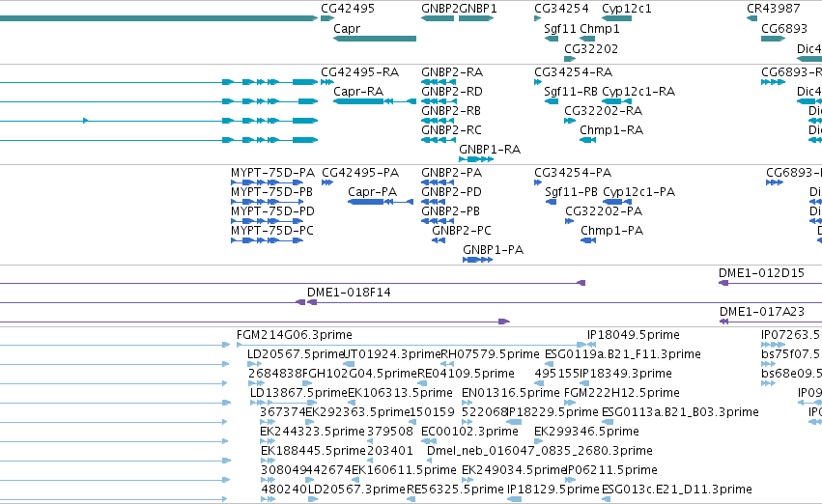Click the Cyp12c1 gene label

pos(627,9)
